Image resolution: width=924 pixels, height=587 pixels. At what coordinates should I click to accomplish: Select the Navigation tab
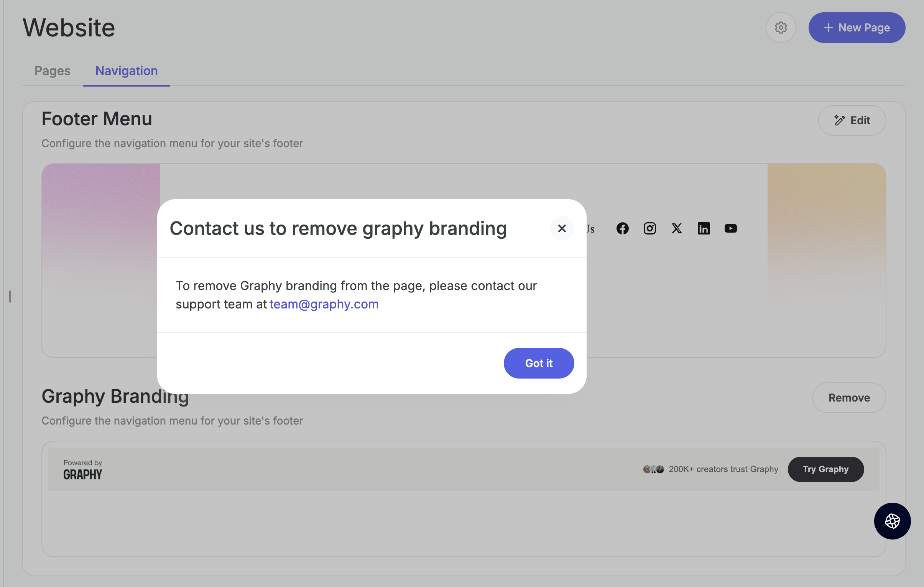point(126,71)
